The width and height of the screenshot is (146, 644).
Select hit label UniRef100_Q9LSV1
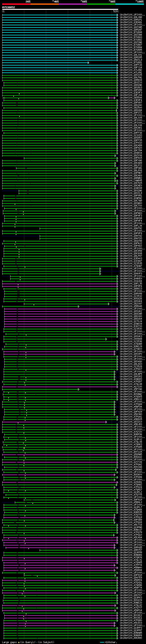[131, 55]
